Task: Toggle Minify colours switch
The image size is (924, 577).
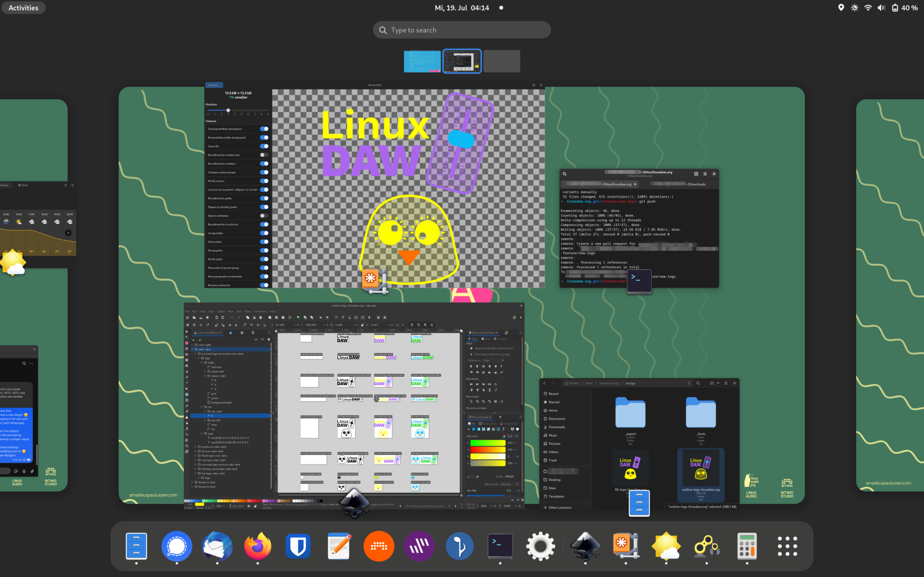Action: (264, 181)
